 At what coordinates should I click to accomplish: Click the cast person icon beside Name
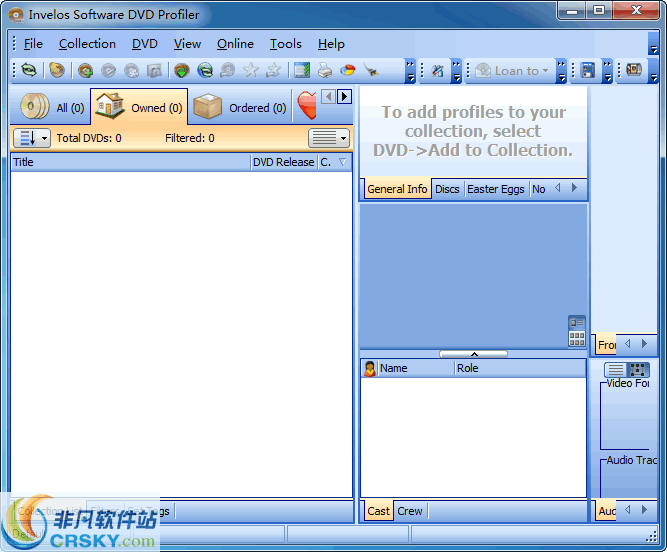370,368
